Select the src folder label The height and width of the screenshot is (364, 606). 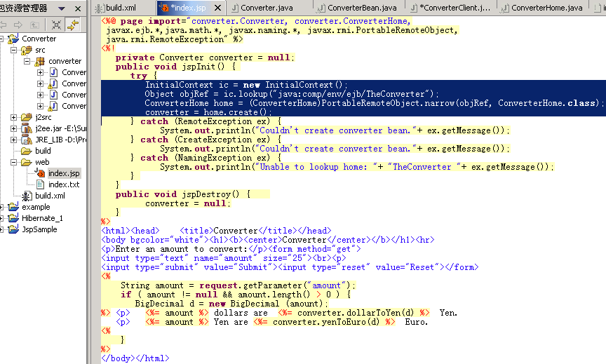pyautogui.click(x=40, y=50)
